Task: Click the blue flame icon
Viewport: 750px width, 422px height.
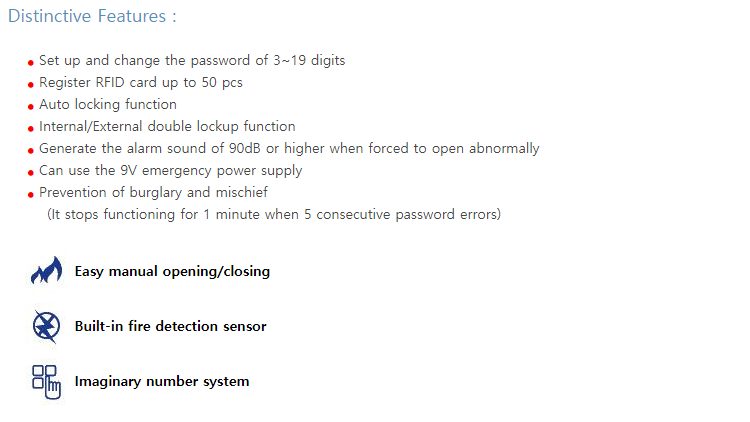Action: pyautogui.click(x=46, y=270)
